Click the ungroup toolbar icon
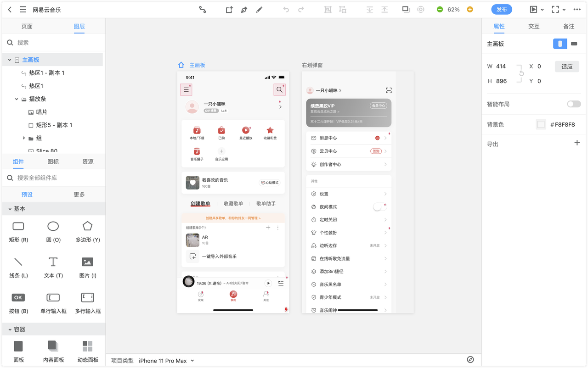This screenshot has width=588, height=368. [343, 10]
